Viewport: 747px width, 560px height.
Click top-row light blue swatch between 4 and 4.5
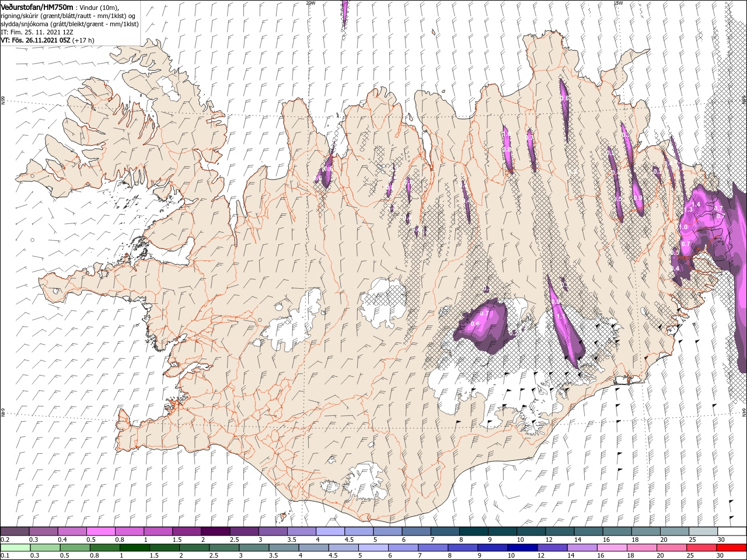coord(330,531)
